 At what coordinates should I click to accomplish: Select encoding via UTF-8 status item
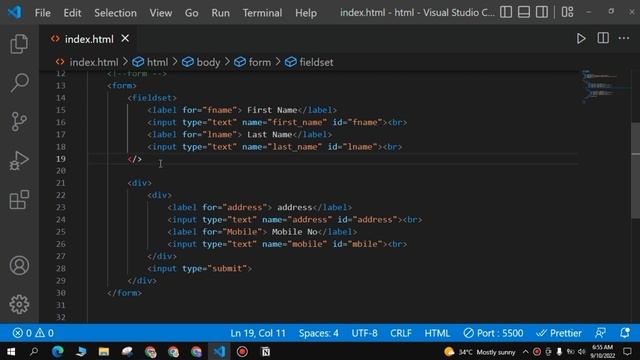point(364,333)
